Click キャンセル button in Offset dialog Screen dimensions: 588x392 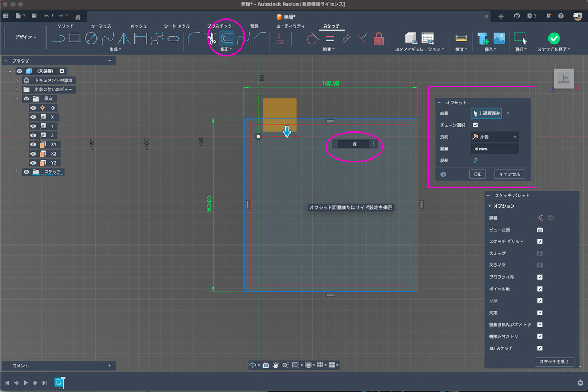(509, 174)
